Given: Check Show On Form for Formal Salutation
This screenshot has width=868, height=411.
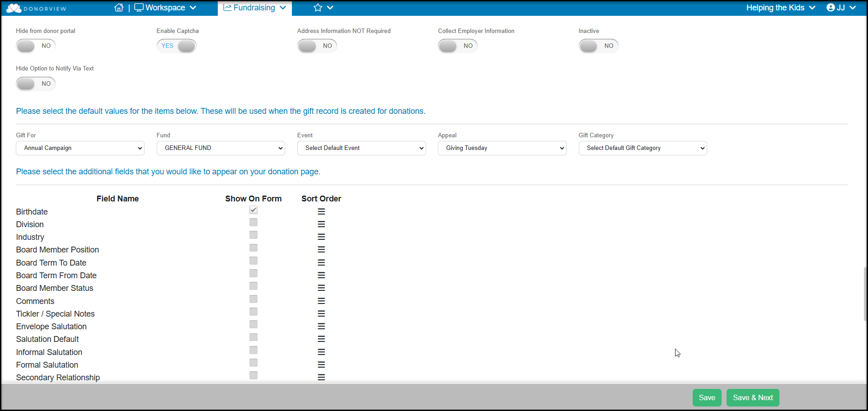Looking at the screenshot, I should 253,363.
